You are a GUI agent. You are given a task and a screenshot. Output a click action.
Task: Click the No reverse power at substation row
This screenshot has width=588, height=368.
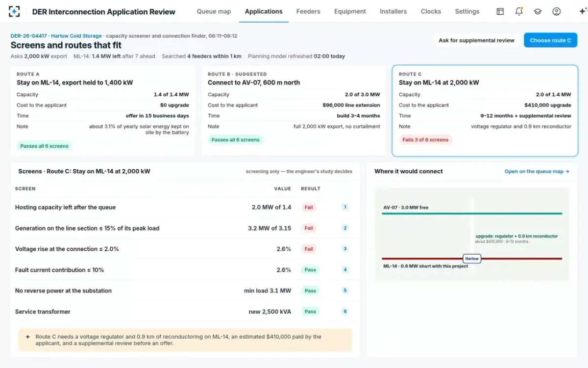(x=185, y=290)
